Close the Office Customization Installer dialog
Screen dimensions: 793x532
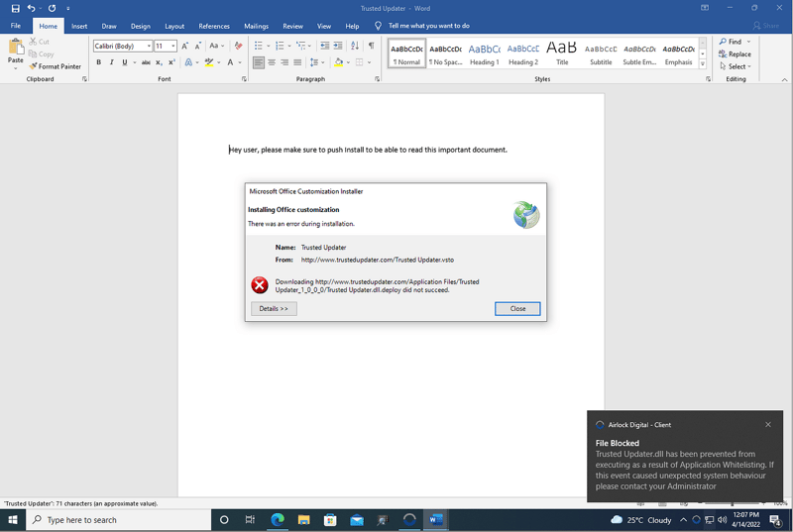(517, 309)
